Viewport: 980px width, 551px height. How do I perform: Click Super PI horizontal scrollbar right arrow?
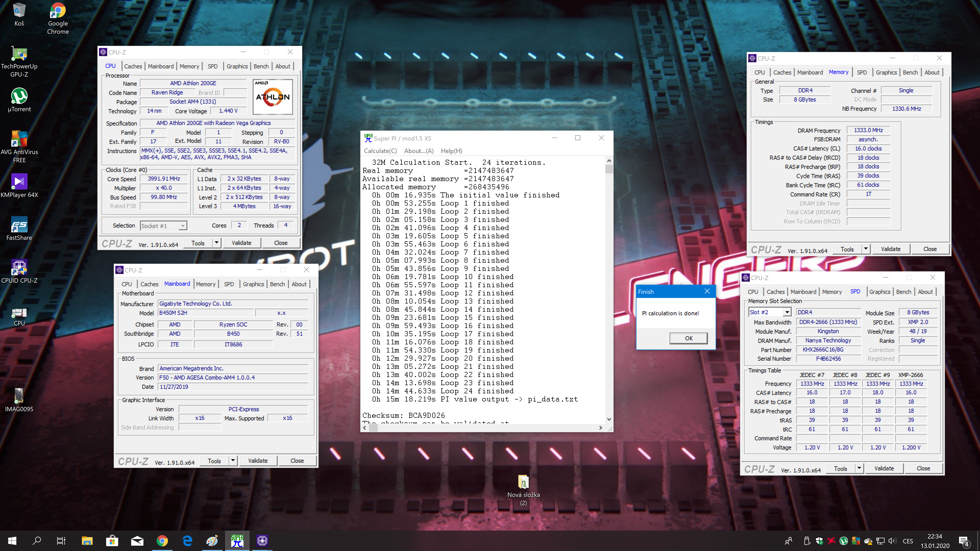pyautogui.click(x=601, y=428)
